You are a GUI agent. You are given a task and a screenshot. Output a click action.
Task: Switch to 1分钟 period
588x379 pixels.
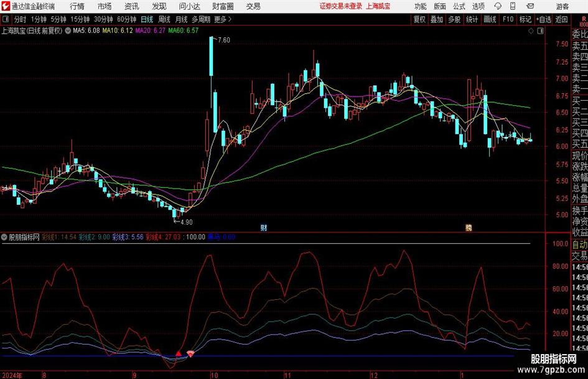point(39,19)
